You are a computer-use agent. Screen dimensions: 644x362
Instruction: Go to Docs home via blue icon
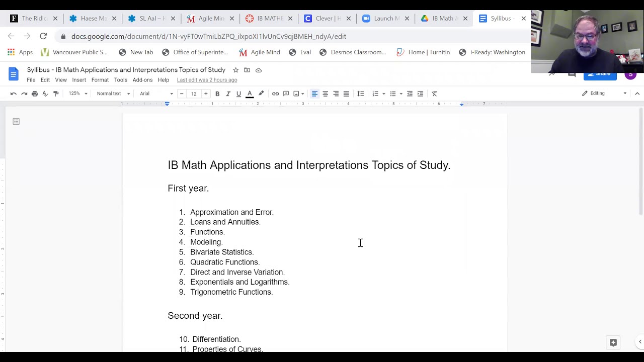(13, 74)
